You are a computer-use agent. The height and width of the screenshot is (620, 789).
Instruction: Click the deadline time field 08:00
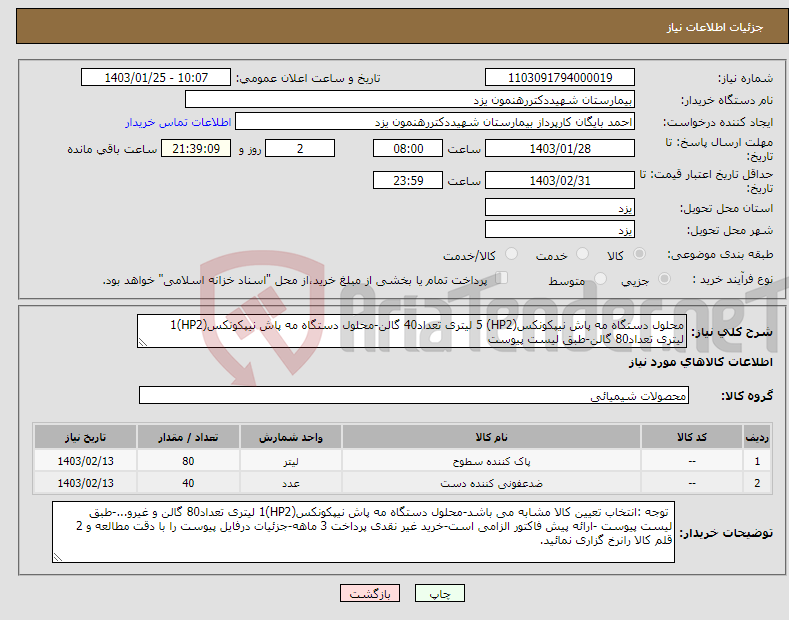(408, 148)
